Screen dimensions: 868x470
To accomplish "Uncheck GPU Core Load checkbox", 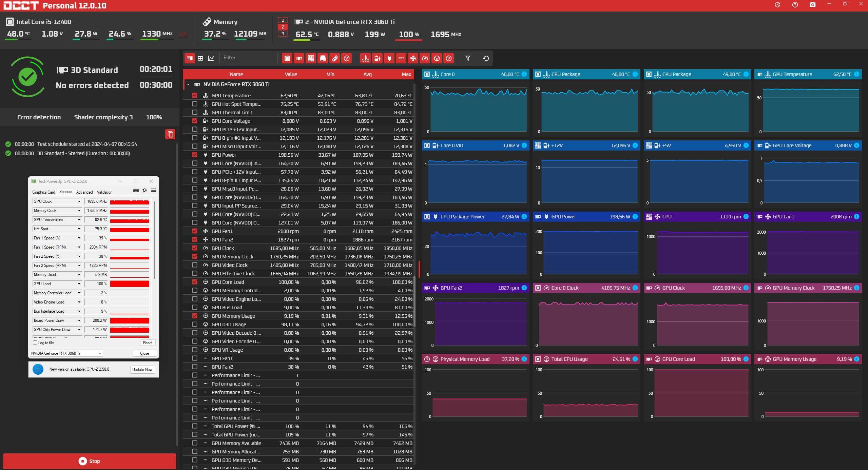I will pos(195,282).
